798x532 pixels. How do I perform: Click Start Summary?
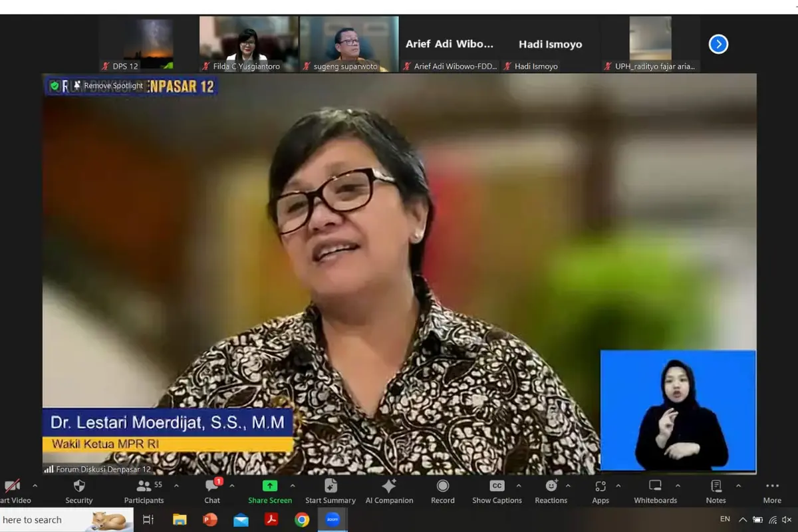pos(331,492)
